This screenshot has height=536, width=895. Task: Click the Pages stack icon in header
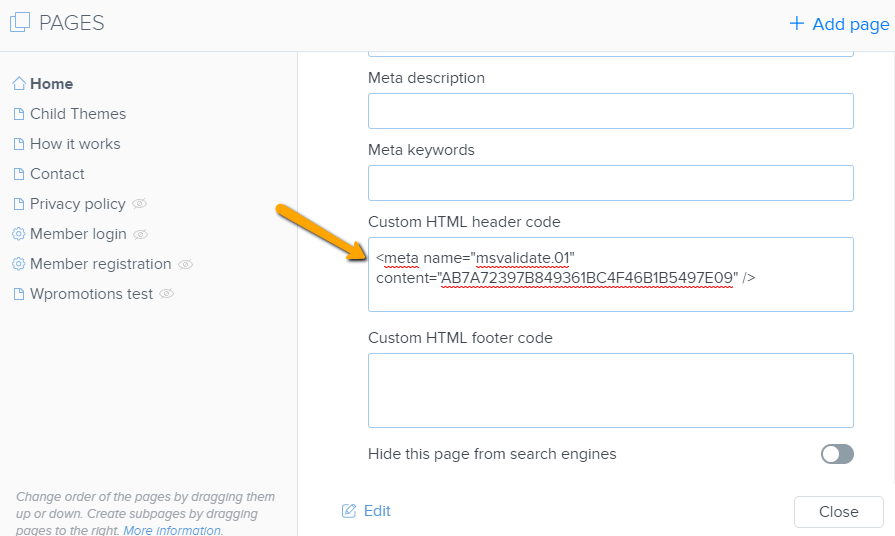pos(20,22)
